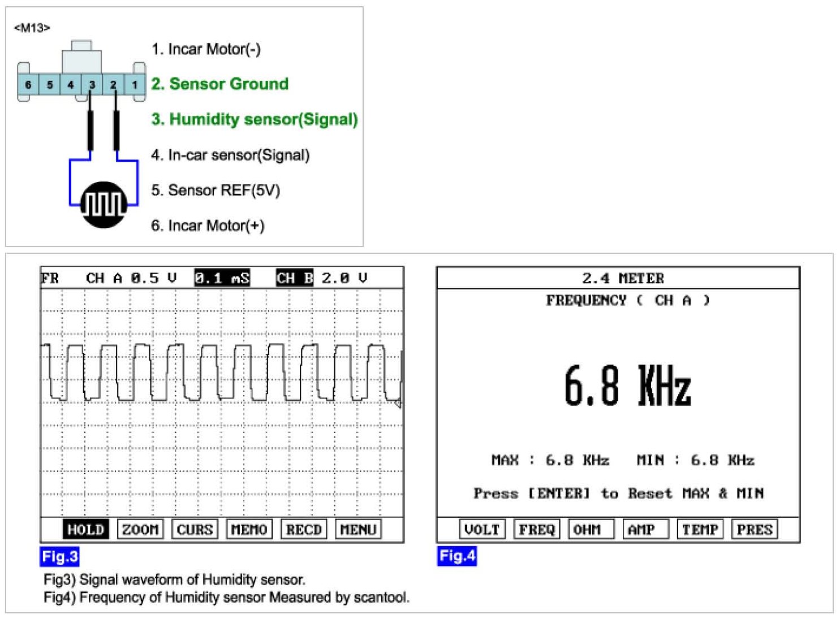Click the RECD record button
This screenshot has height=619, width=840.
[304, 530]
